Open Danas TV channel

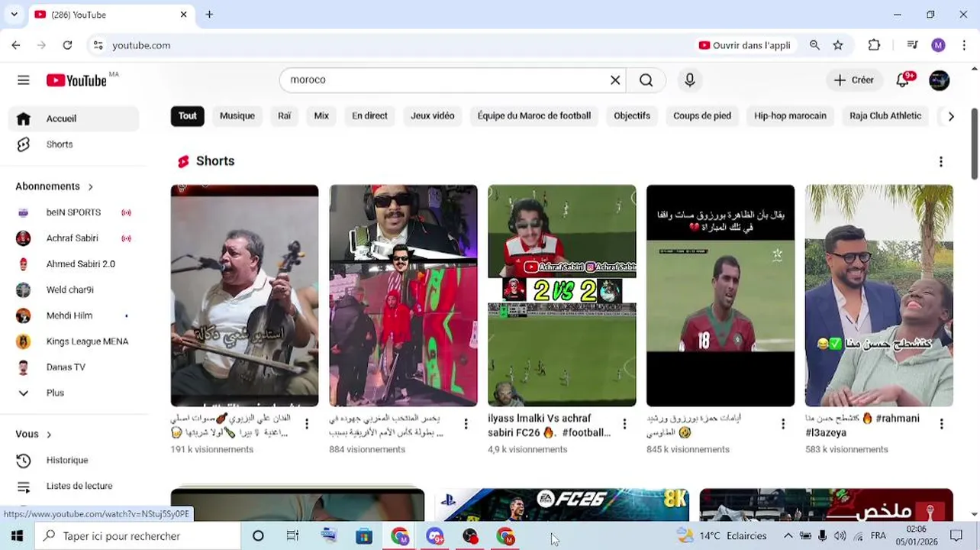tap(73, 367)
